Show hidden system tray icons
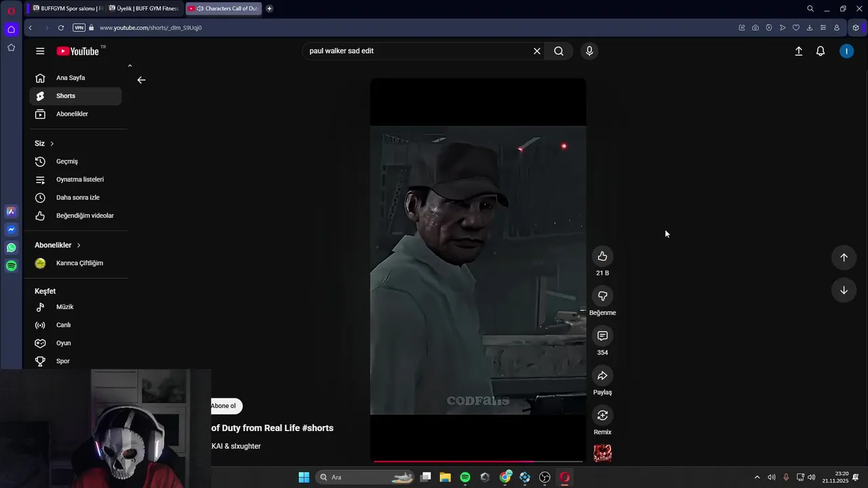Screen dimensions: 868x488 click(x=757, y=477)
